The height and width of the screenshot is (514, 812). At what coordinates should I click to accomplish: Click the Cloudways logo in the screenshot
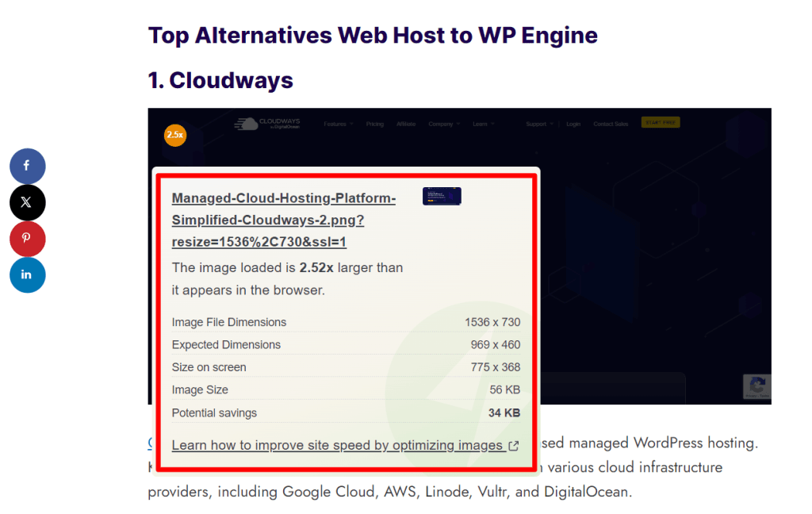[267, 123]
